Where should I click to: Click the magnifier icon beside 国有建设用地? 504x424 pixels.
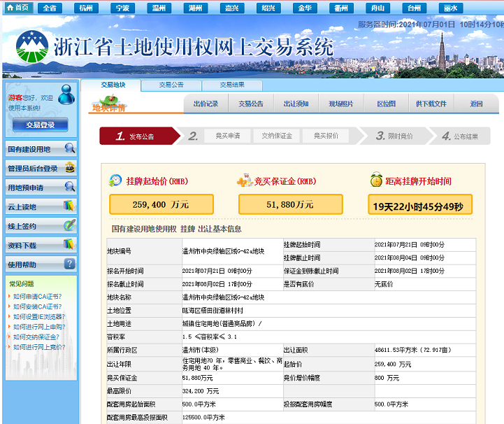coord(69,148)
